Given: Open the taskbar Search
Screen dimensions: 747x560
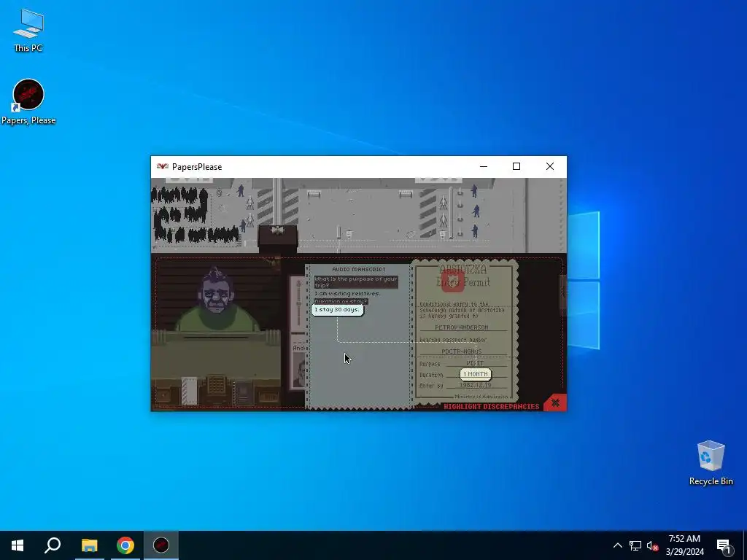Looking at the screenshot, I should (53, 545).
